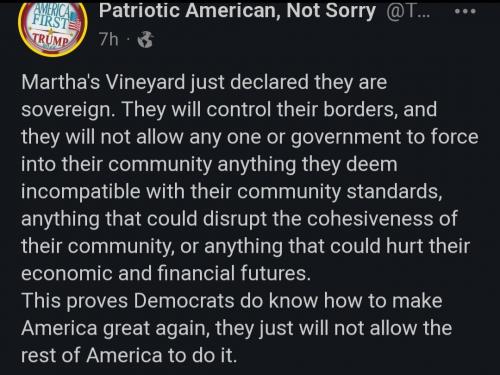The image size is (500, 375).
Task: Open the Patriotic American, Not Sorry profile name
Action: pyautogui.click(x=237, y=11)
